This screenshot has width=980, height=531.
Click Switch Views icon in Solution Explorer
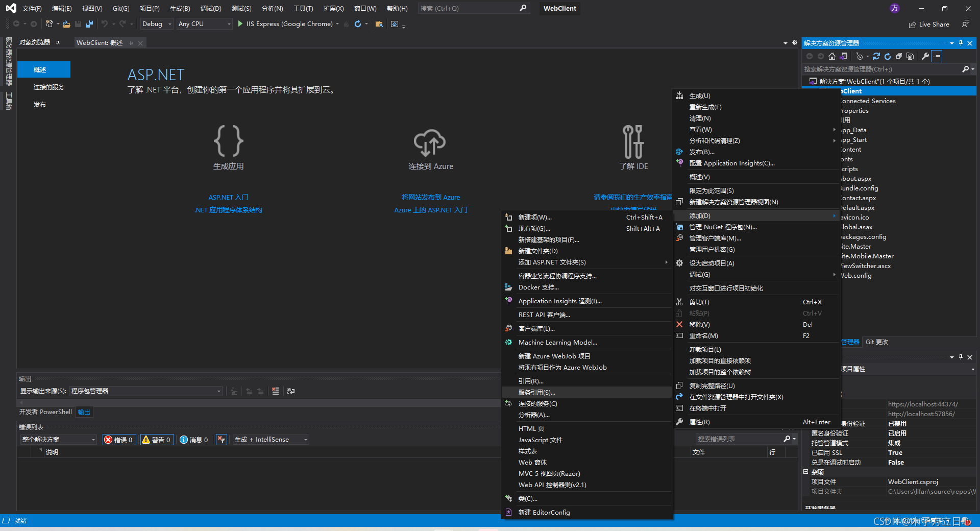(843, 56)
